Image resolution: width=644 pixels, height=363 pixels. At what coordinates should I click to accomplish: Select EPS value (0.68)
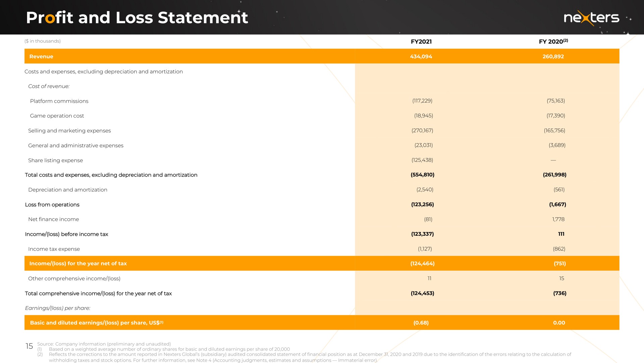[421, 323]
